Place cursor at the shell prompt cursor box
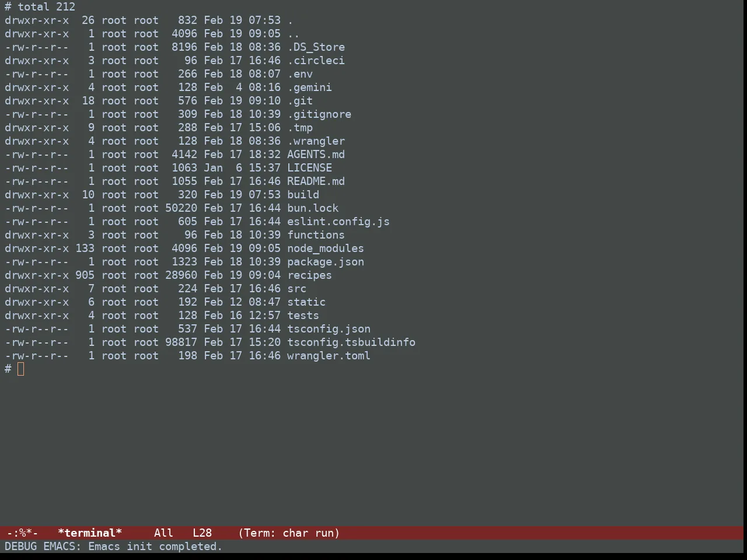747x560 pixels. click(21, 369)
